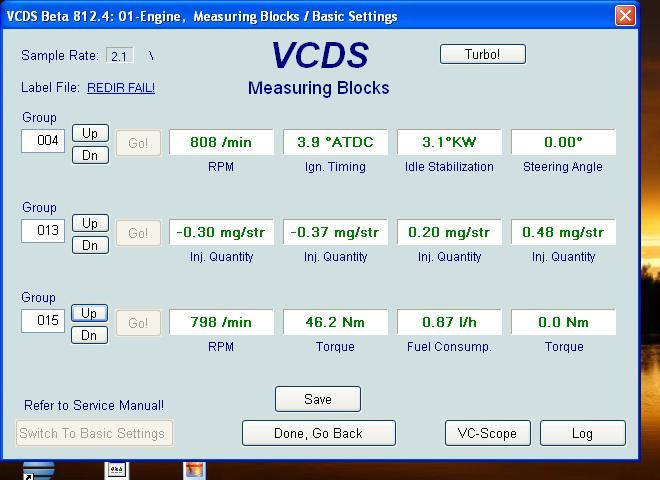Screen dimensions: 660x480
Task: Click Switch To Basic Settings button
Action: coord(94,433)
